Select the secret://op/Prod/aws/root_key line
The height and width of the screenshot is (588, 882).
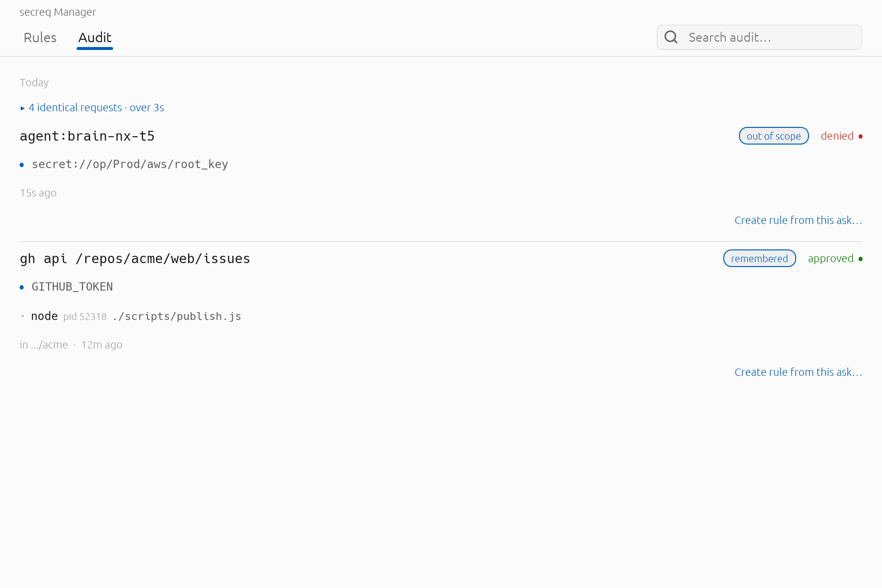coord(130,165)
